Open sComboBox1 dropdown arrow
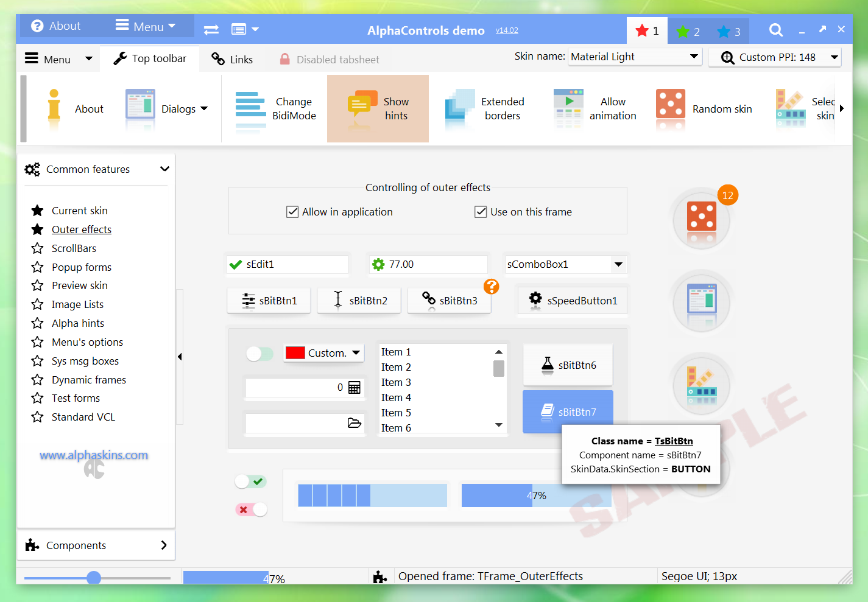 619,264
